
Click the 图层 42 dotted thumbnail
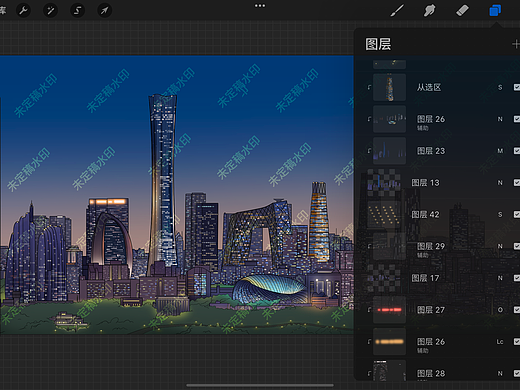coord(384,214)
